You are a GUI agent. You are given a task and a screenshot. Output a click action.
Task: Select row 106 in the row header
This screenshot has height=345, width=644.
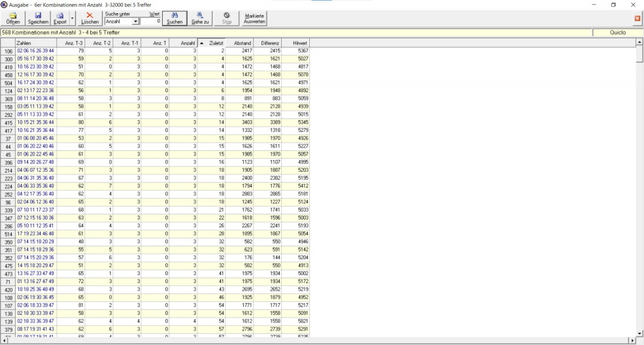click(x=8, y=50)
